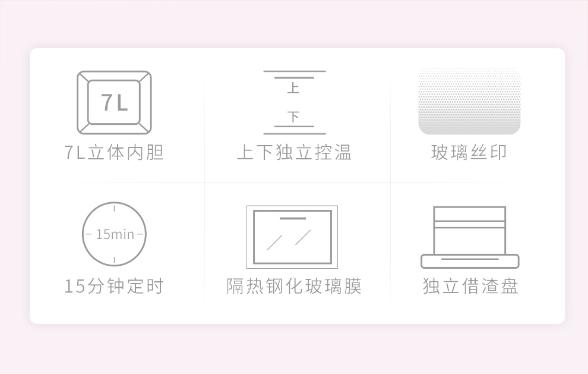Open the 15分钟定时 label

(x=114, y=286)
